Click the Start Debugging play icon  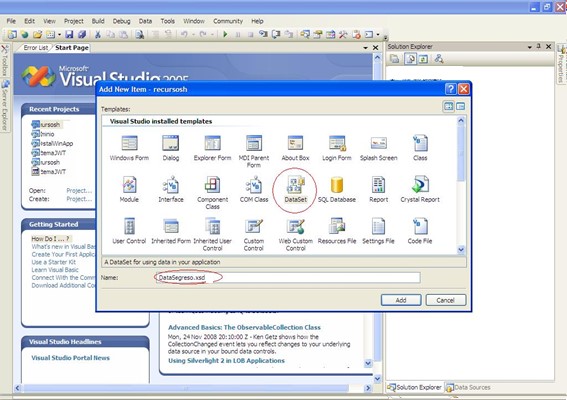[x=225, y=34]
